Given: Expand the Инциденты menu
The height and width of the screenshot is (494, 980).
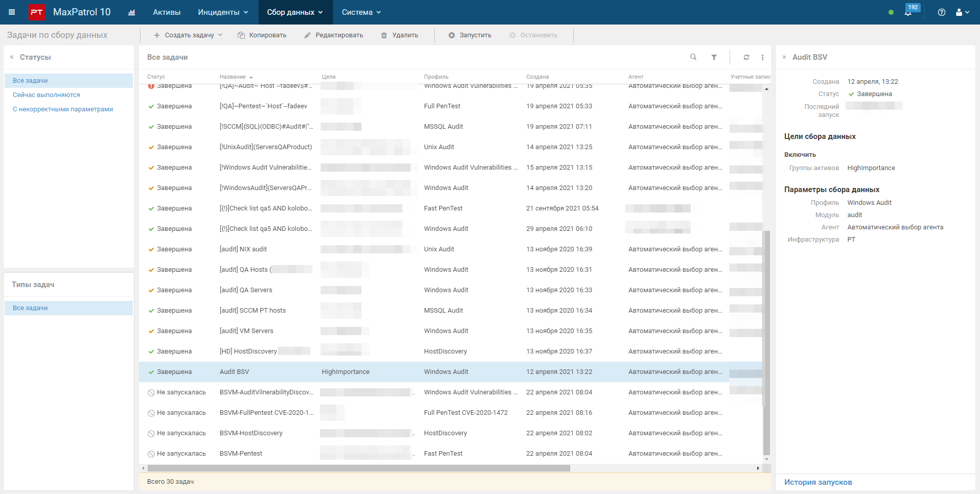Looking at the screenshot, I should pos(223,12).
